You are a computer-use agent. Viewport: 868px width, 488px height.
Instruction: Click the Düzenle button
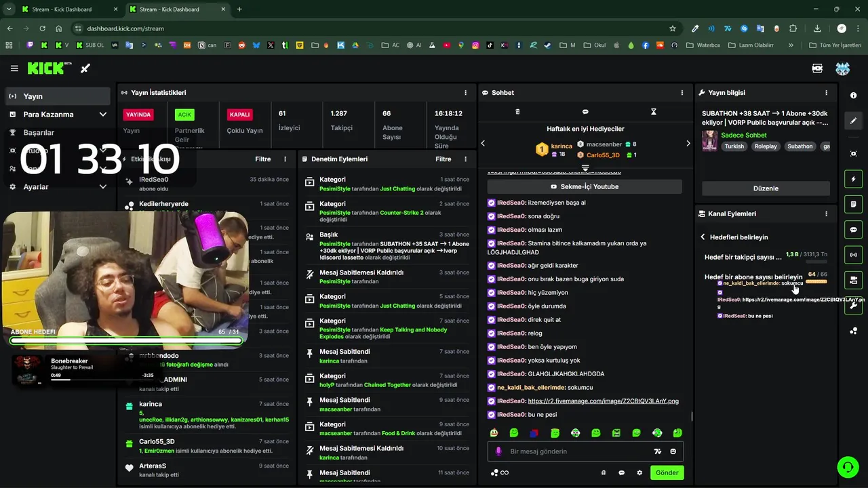tap(766, 188)
